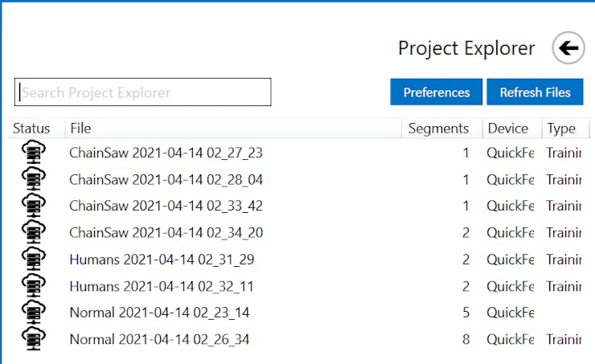This screenshot has height=364, width=595.
Task: Open the Preferences dialog
Action: click(x=437, y=92)
